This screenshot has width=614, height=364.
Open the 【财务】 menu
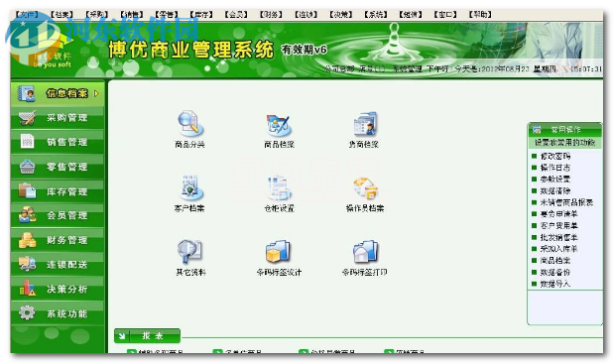click(271, 15)
